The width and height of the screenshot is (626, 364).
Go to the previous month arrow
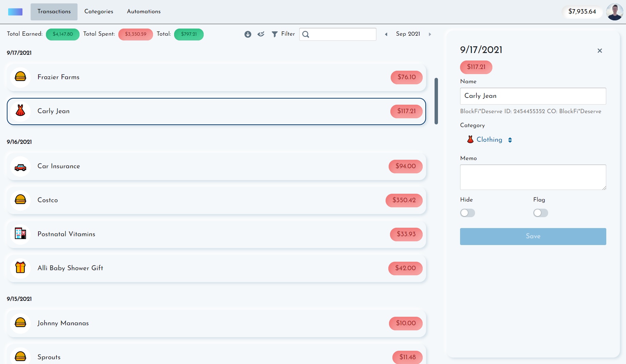pyautogui.click(x=386, y=34)
